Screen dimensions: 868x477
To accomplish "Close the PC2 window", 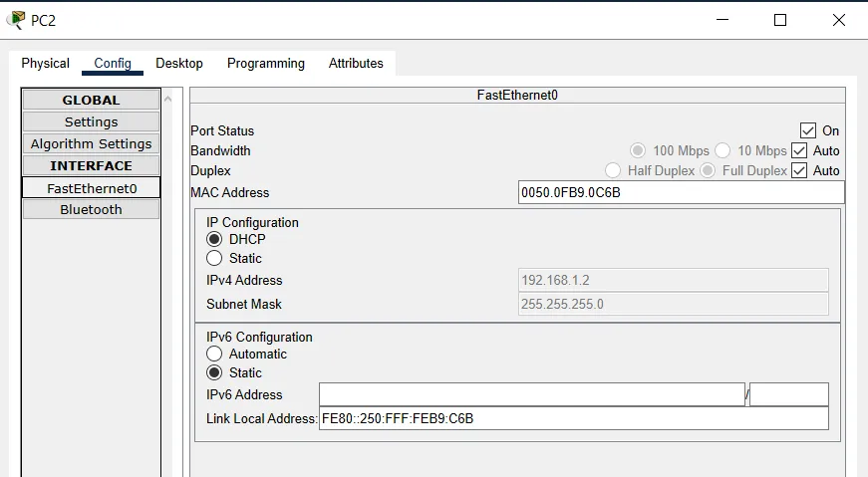I will coord(838,20).
